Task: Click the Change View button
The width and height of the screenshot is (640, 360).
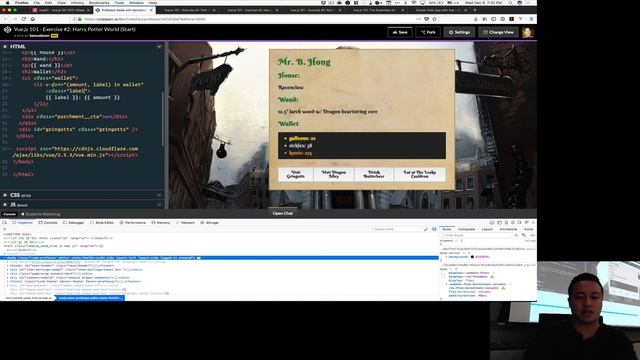Action: (498, 32)
